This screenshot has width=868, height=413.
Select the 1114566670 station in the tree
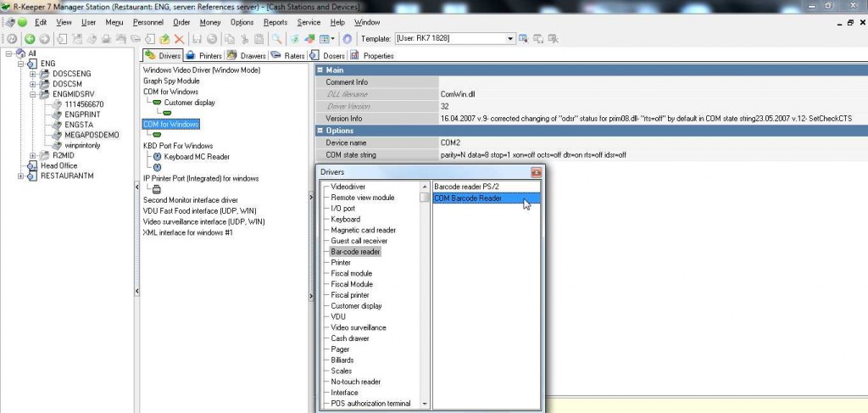84,104
